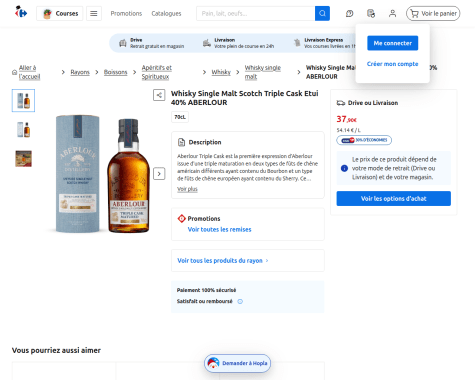Open Rayons breadcrumb

click(80, 72)
